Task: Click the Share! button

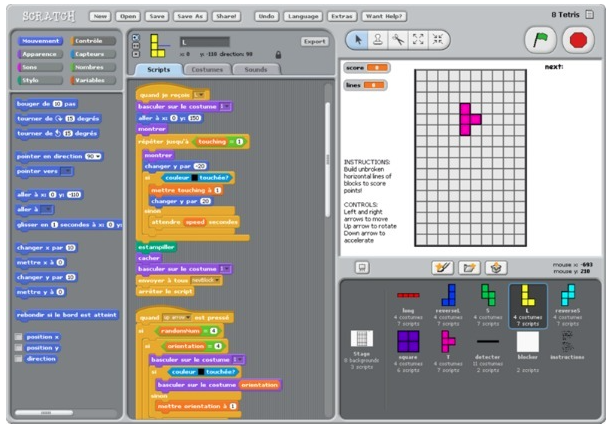Action: pyautogui.click(x=226, y=16)
